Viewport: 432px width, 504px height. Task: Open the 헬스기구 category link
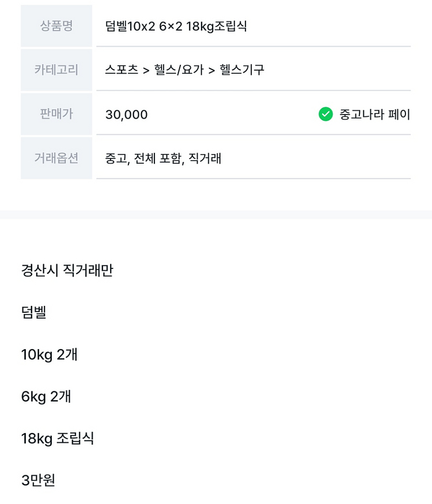click(x=242, y=70)
